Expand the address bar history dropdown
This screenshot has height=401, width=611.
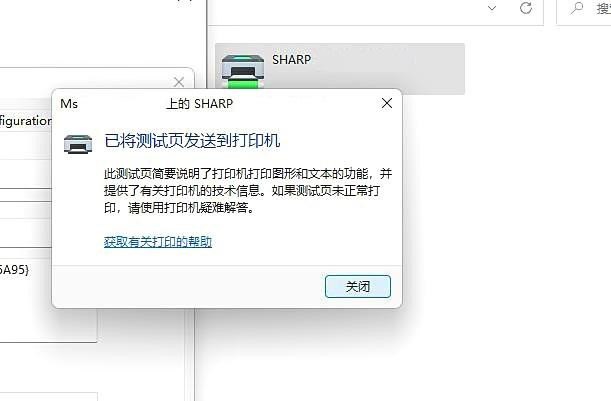492,8
